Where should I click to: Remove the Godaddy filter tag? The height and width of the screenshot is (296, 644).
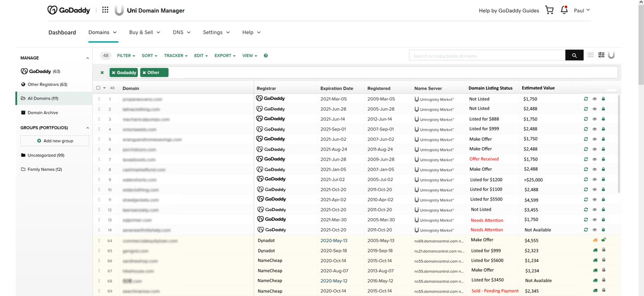[x=113, y=73]
